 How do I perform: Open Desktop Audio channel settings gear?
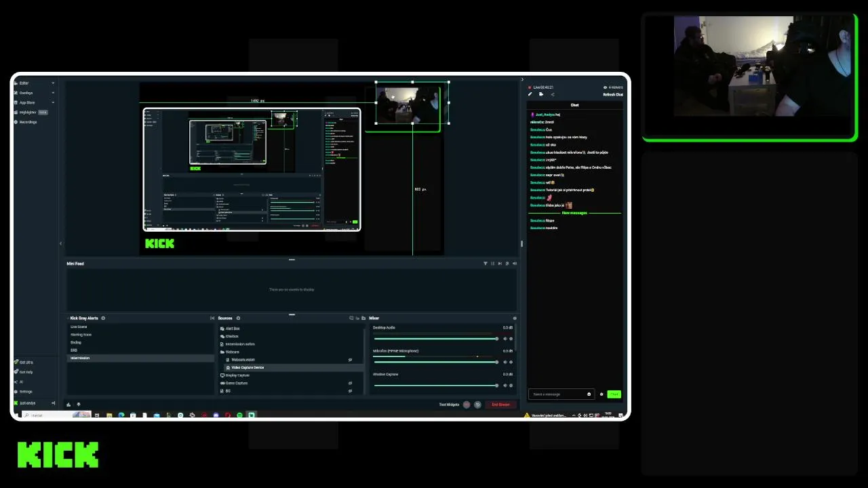(511, 339)
